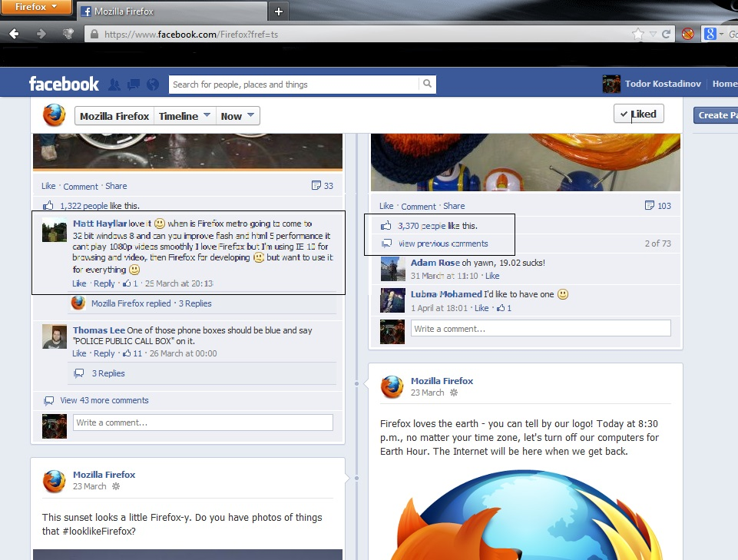Click the Mozilla Firefox page name button
Screen dimensions: 738x560
(x=114, y=116)
